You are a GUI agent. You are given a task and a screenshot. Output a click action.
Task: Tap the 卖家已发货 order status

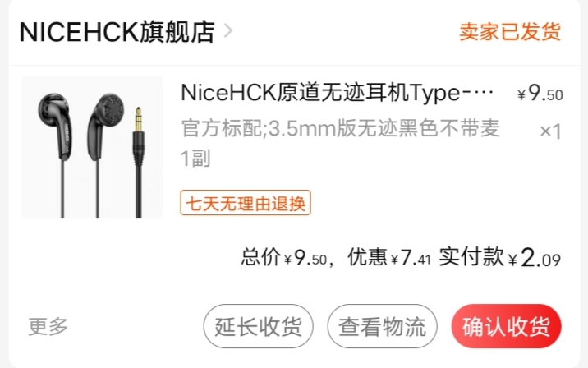(510, 31)
